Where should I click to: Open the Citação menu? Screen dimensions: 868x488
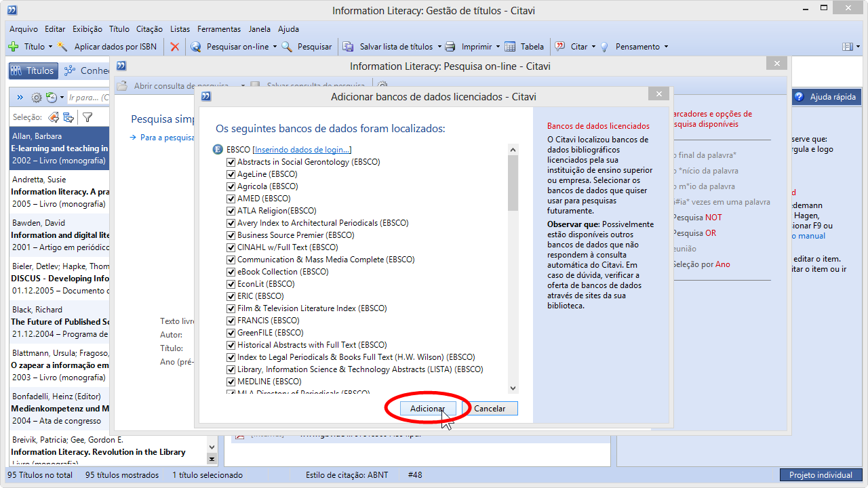click(149, 29)
